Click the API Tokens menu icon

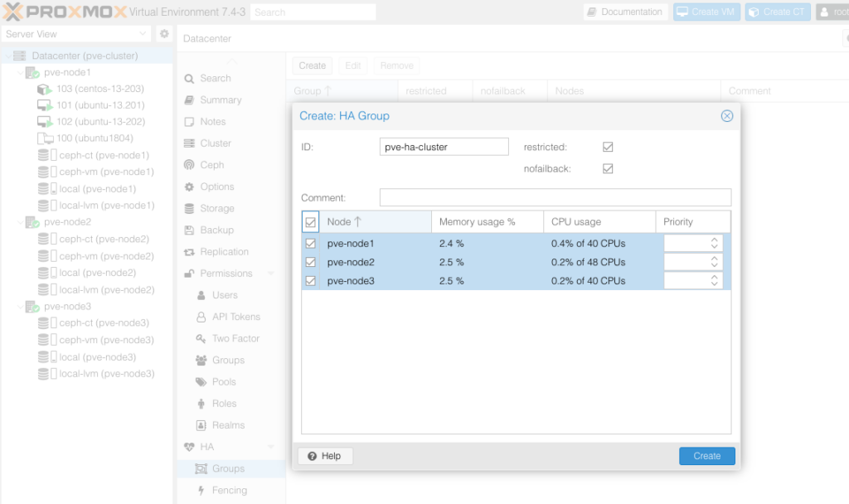tap(201, 317)
